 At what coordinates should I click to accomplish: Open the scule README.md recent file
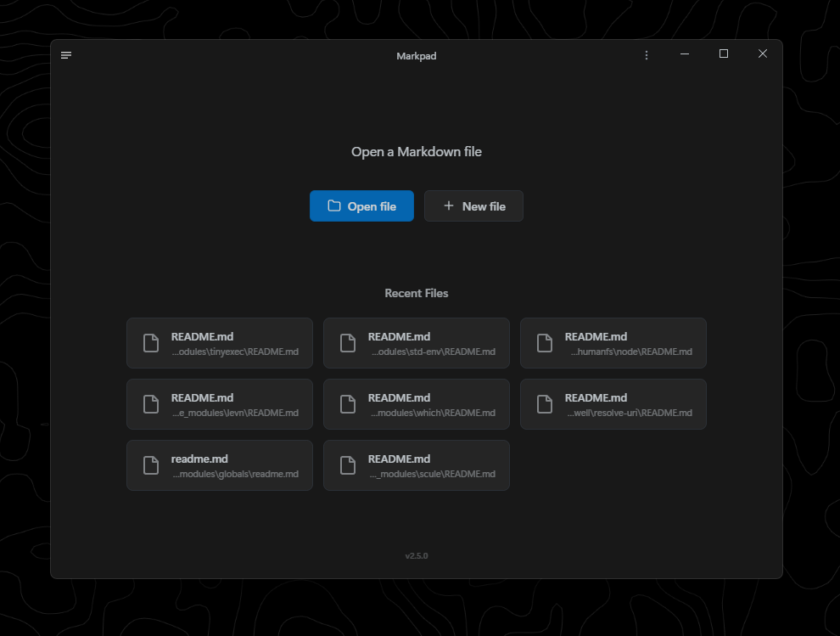[417, 465]
